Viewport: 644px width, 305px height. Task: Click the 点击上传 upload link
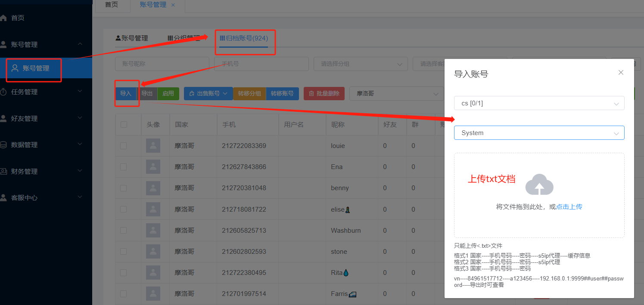[569, 207]
